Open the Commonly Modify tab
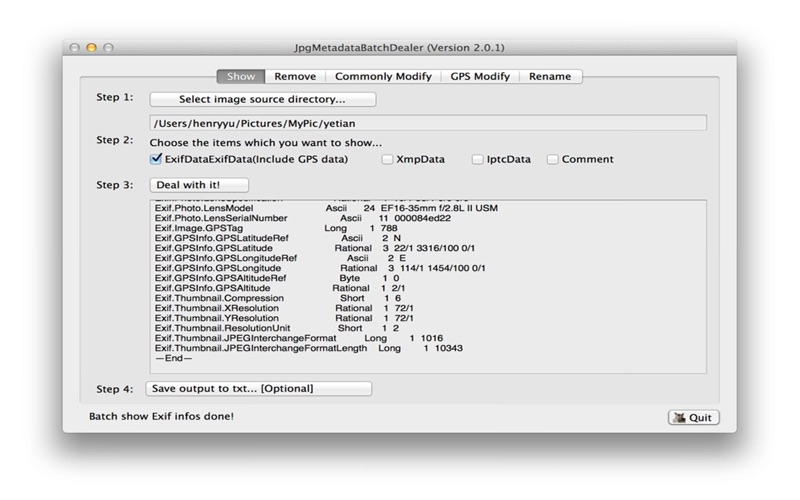800x500 pixels. click(x=383, y=77)
